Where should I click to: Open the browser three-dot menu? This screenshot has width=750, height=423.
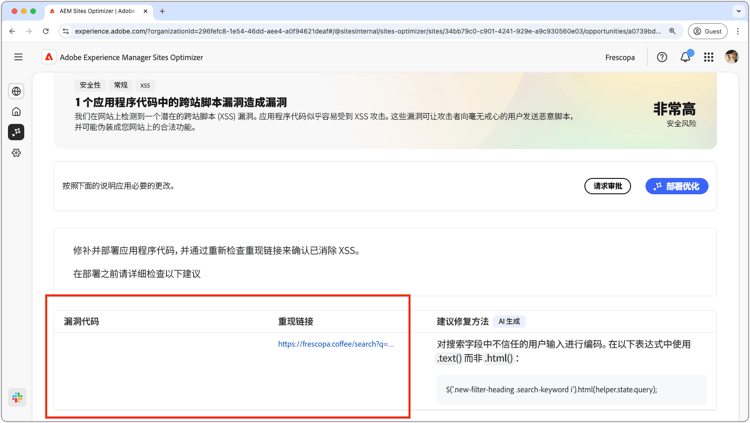[x=738, y=31]
